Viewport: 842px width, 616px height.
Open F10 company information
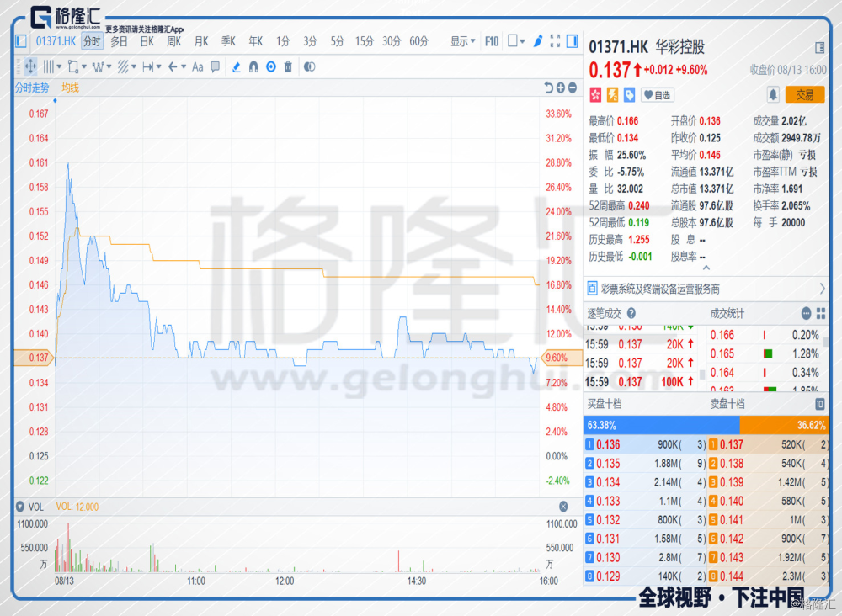492,40
